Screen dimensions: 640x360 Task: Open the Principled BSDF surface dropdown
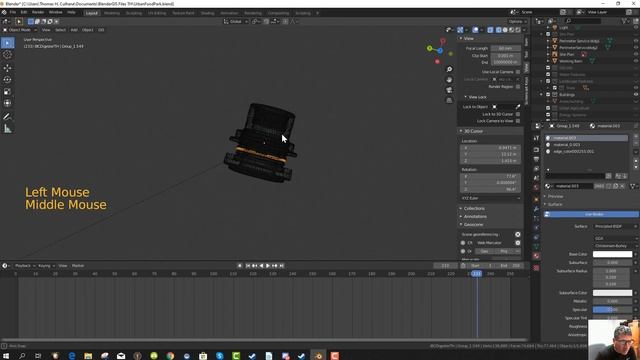click(616, 227)
